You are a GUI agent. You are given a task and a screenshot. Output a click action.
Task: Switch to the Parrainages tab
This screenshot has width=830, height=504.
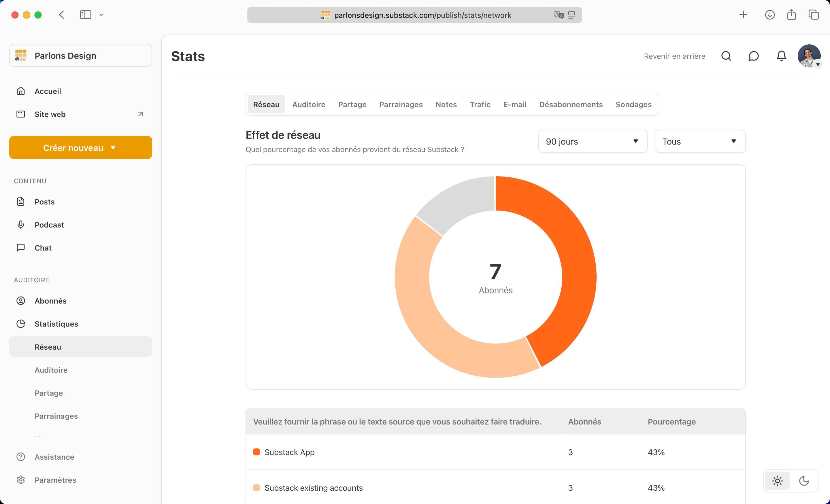pyautogui.click(x=401, y=104)
